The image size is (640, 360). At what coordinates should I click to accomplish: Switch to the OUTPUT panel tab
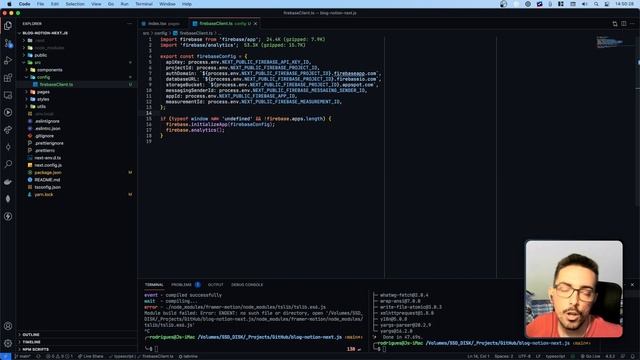click(216, 284)
